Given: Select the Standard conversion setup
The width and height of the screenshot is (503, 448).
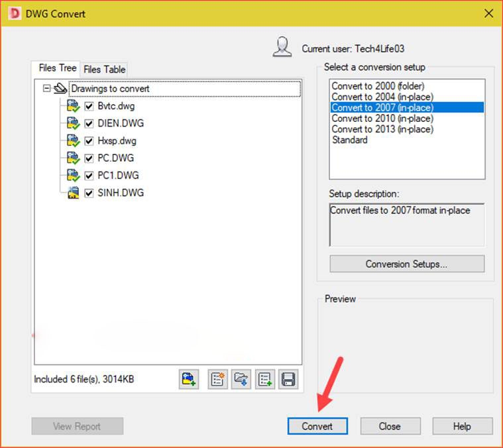Looking at the screenshot, I should coord(407,140).
